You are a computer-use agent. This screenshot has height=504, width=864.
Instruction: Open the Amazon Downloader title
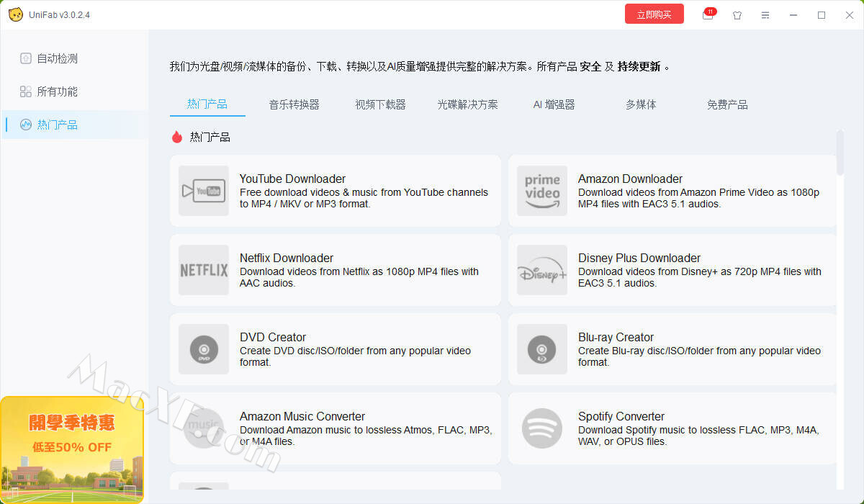point(630,179)
